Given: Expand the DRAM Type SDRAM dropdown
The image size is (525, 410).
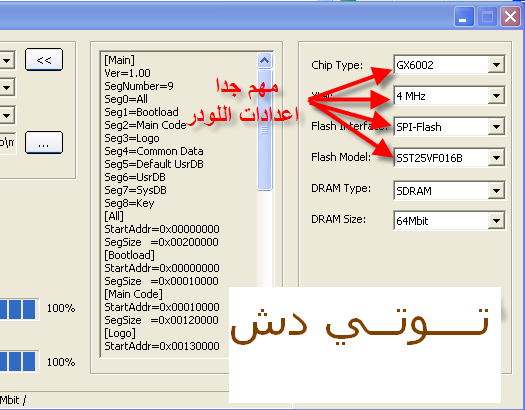Looking at the screenshot, I should click(x=496, y=191).
